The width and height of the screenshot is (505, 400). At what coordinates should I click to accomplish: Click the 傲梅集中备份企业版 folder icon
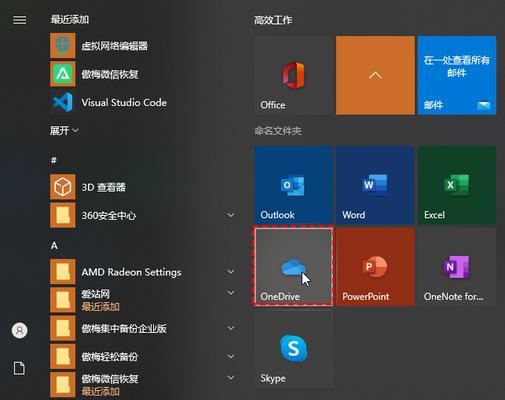click(x=63, y=328)
